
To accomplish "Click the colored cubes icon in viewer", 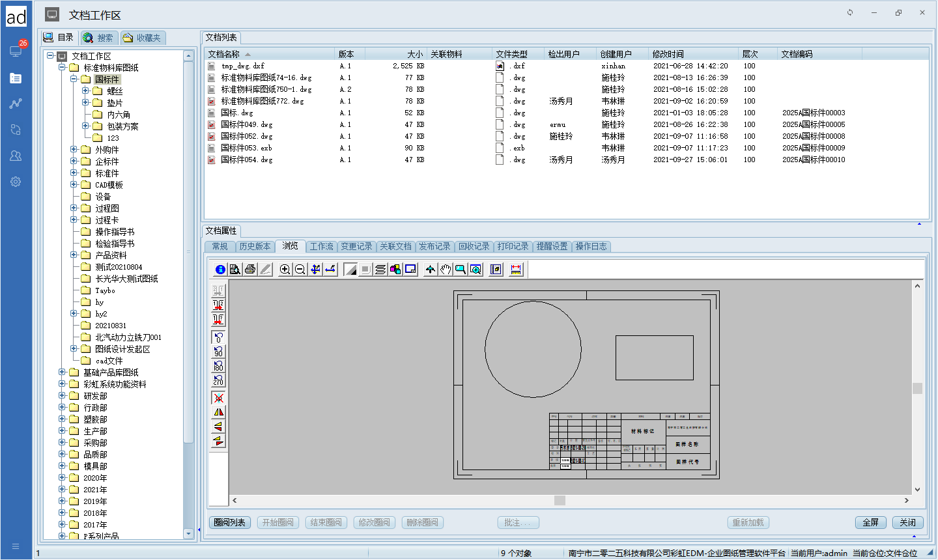I will 395,270.
